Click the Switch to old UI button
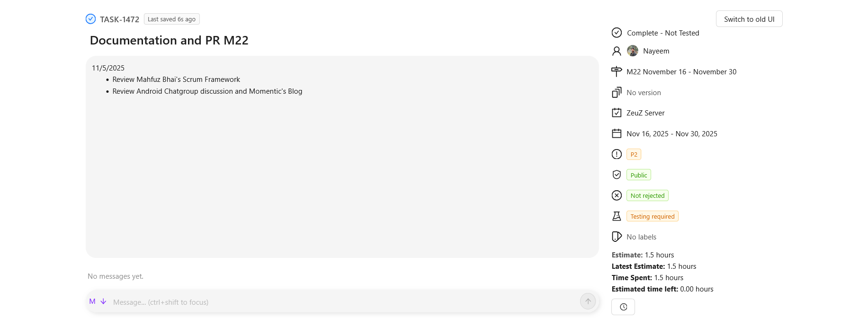 [x=749, y=19]
